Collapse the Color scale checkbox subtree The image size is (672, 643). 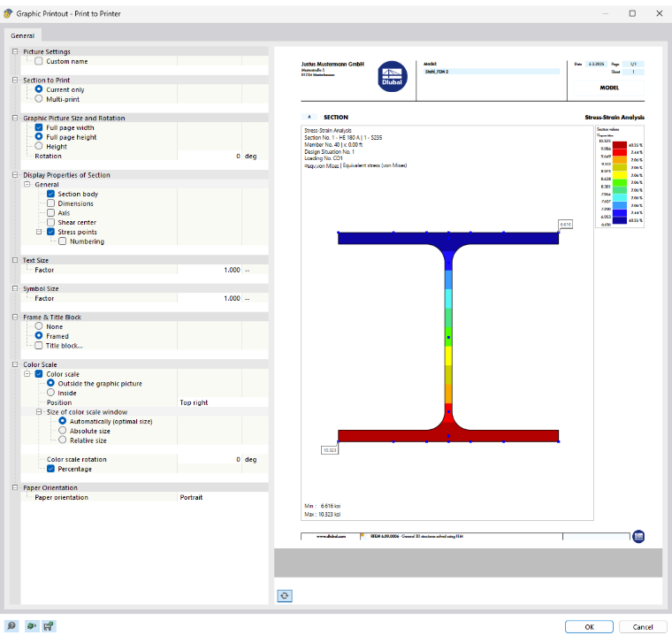click(27, 374)
